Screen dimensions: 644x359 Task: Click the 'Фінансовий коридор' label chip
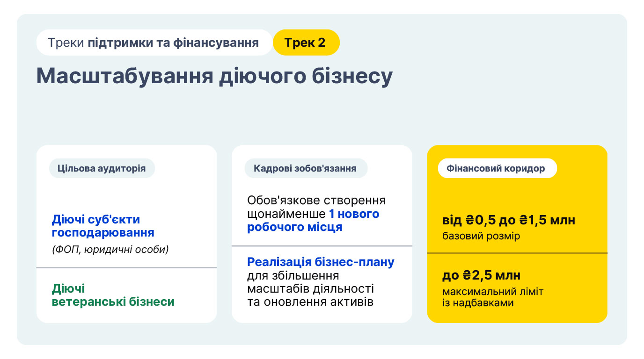(497, 168)
